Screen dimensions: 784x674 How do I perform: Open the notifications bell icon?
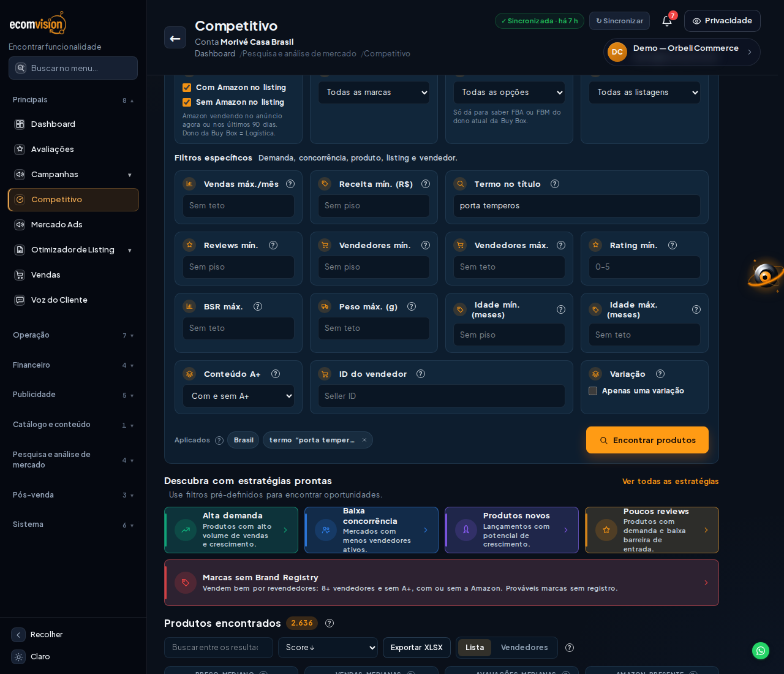667,21
